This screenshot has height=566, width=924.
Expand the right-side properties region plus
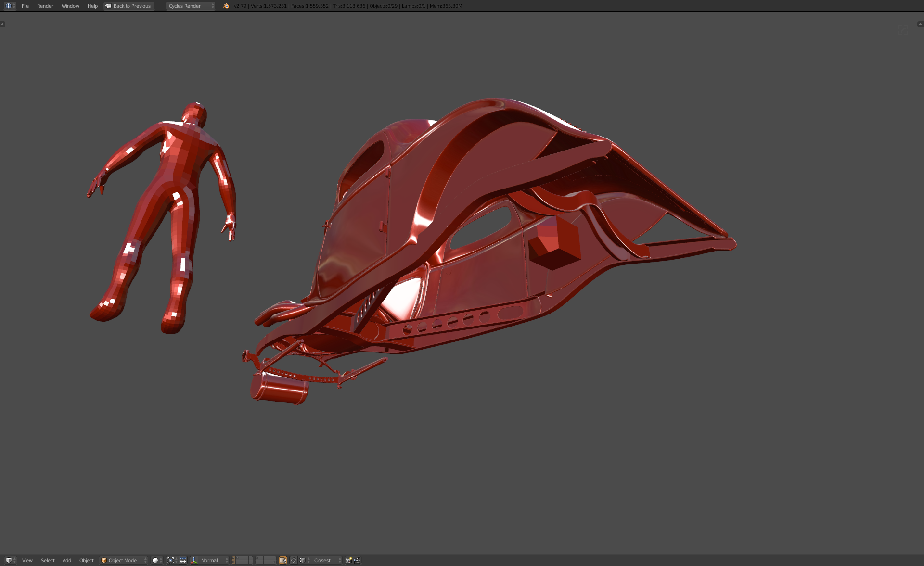pyautogui.click(x=920, y=24)
